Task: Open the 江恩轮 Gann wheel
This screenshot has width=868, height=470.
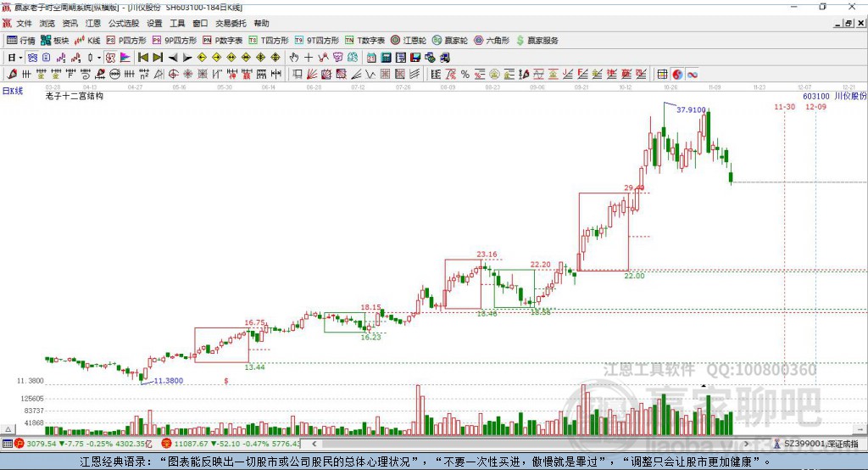Action: 409,41
